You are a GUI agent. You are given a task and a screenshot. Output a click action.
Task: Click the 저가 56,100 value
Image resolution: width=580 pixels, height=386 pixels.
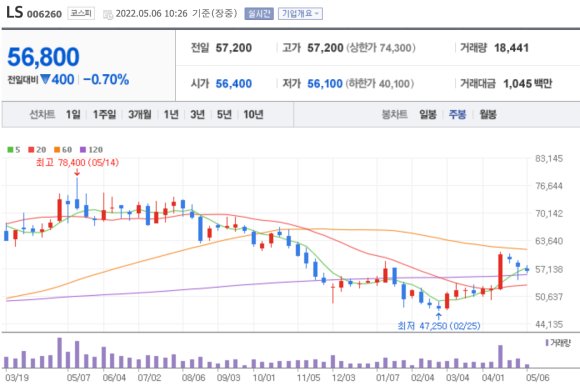[x=325, y=84]
